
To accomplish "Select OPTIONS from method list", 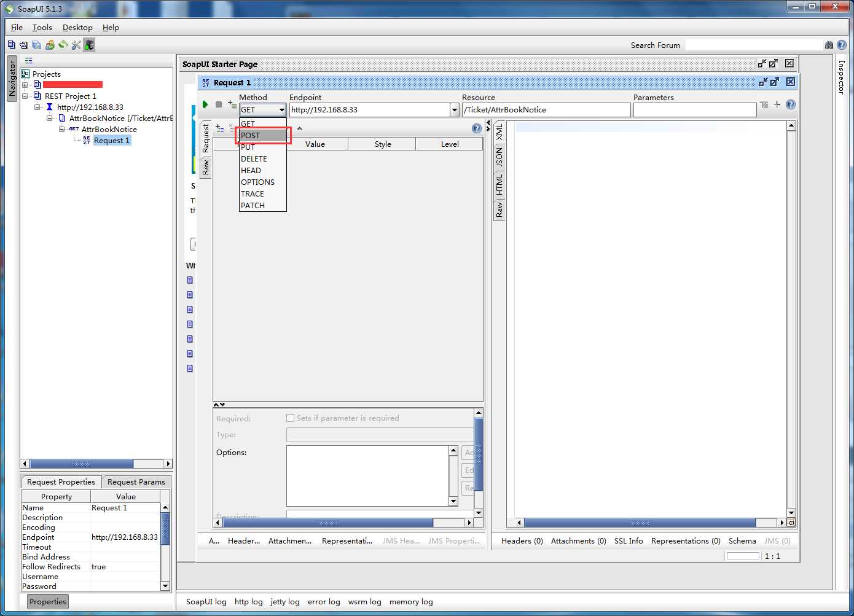I will pyautogui.click(x=263, y=182).
